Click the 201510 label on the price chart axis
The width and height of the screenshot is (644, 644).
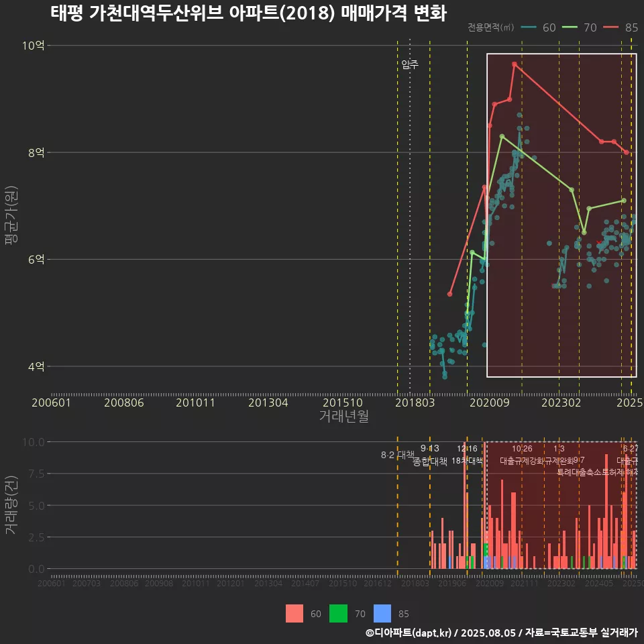pyautogui.click(x=343, y=402)
